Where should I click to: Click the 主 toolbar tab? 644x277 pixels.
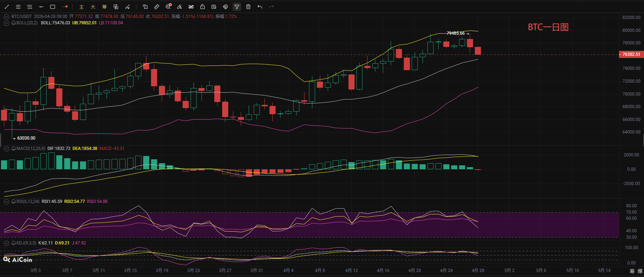click(82, 7)
